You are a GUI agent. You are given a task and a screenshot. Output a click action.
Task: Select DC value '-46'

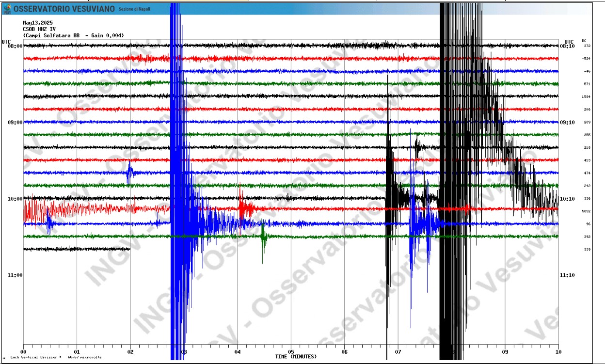point(587,71)
